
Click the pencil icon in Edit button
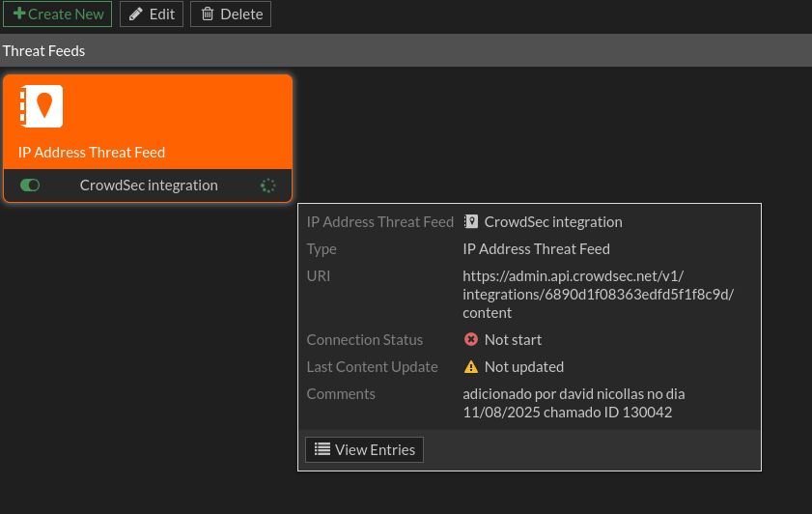pos(136,14)
